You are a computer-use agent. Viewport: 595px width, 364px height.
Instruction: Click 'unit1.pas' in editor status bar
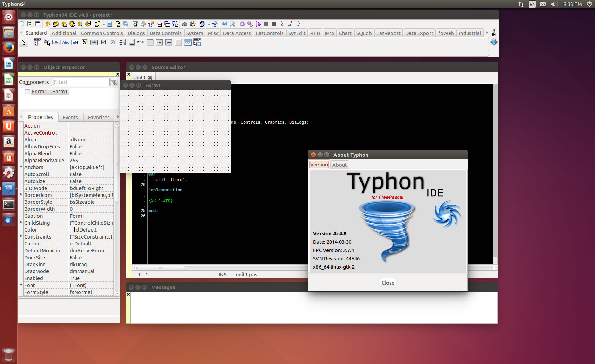click(x=246, y=275)
